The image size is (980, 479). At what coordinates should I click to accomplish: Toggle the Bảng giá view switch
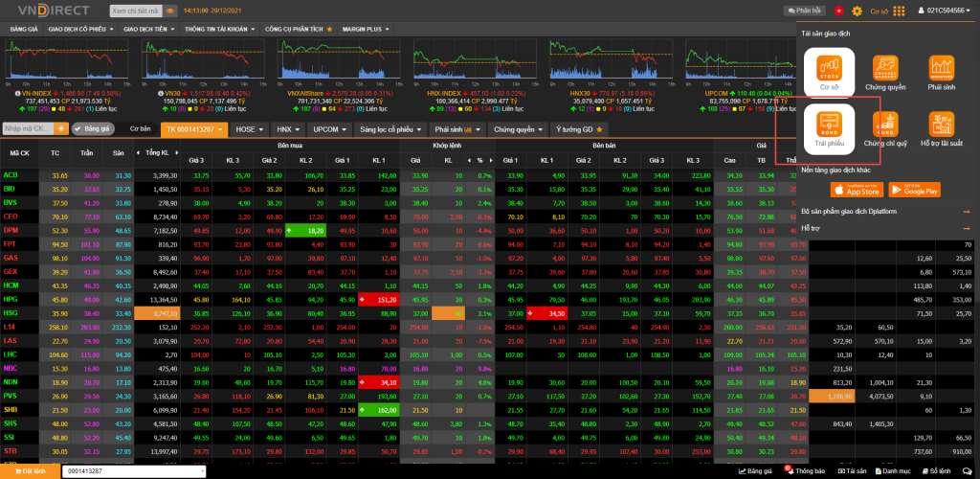point(92,128)
